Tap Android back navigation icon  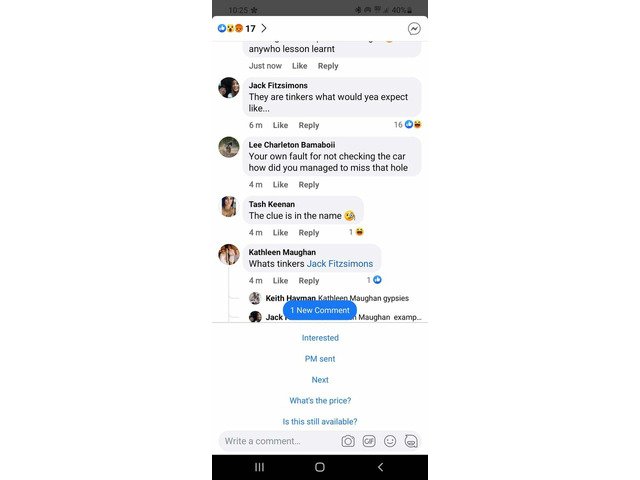click(x=380, y=467)
